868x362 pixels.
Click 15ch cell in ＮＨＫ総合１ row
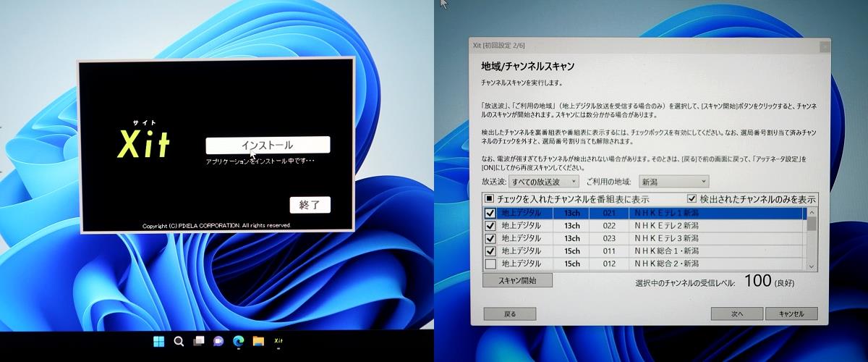tap(572, 251)
